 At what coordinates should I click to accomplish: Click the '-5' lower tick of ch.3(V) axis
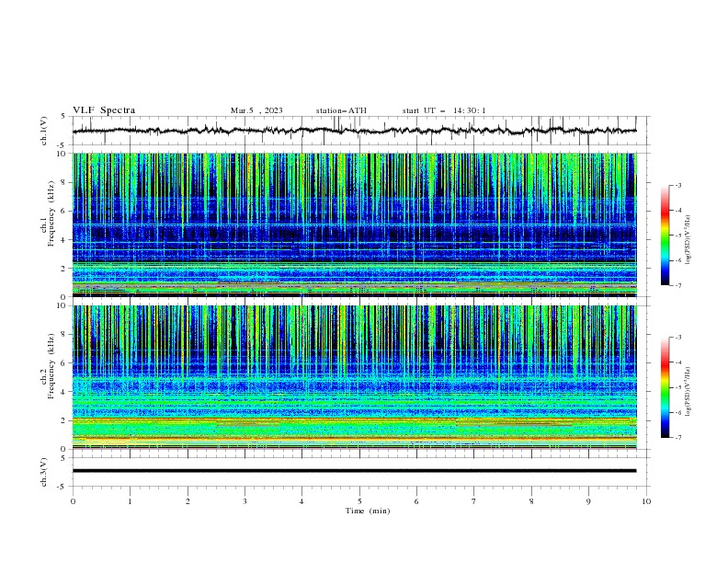[63, 487]
